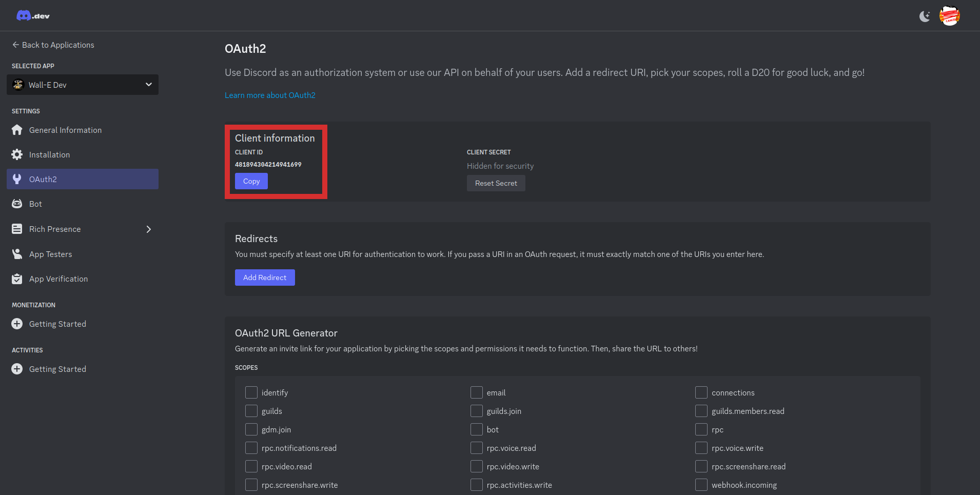
Task: Enable the identify scope checkbox
Action: click(x=251, y=392)
